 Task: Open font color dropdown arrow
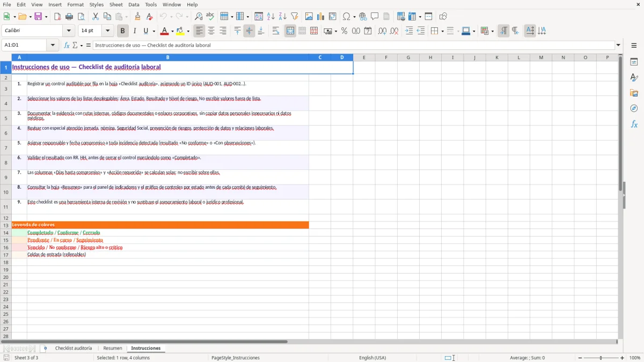coord(172,31)
